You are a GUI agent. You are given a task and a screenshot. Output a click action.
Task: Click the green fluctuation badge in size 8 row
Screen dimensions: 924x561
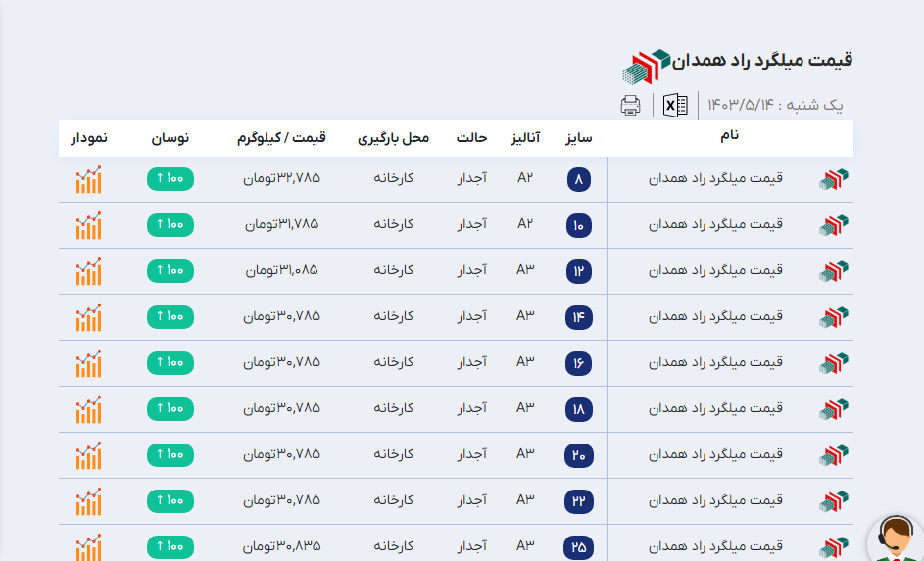pyautogui.click(x=170, y=179)
